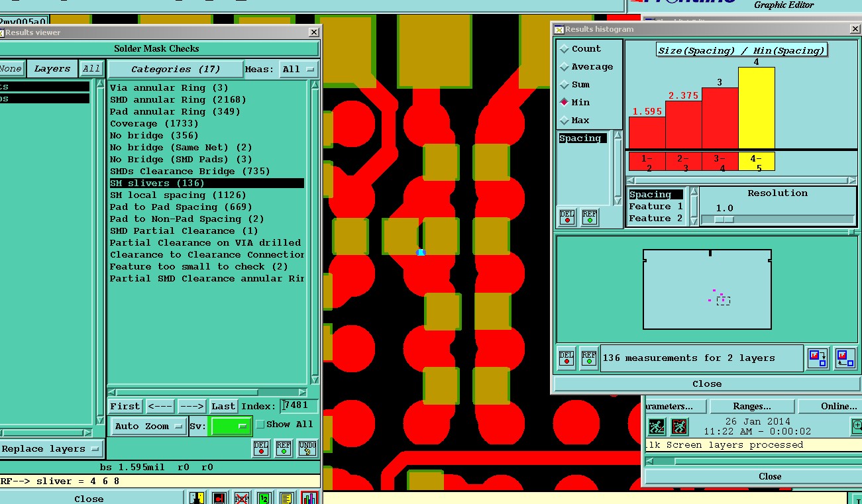Select 'Feature 2' in histogram list
Screen dimensions: 862x504
pyautogui.click(x=655, y=219)
